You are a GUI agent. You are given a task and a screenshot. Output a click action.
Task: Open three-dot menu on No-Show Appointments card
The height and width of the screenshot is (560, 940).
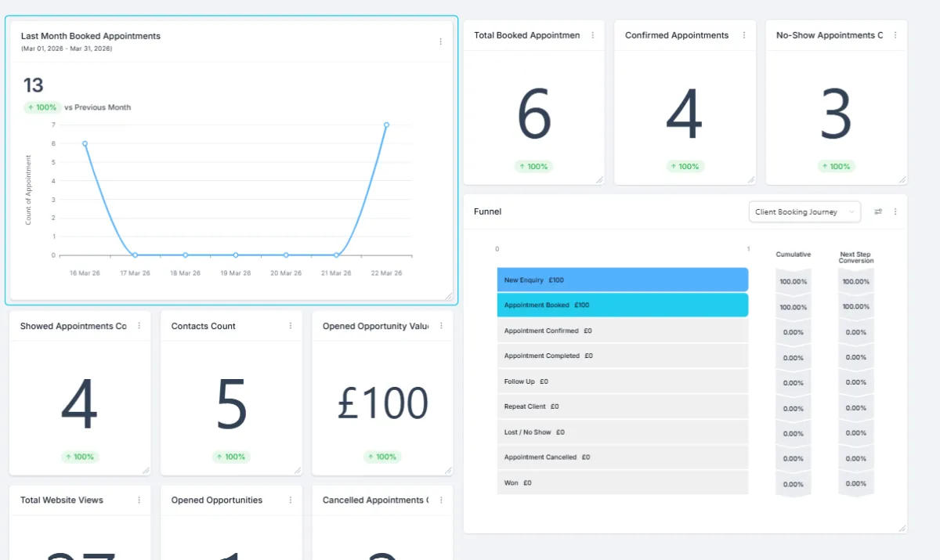895,35
